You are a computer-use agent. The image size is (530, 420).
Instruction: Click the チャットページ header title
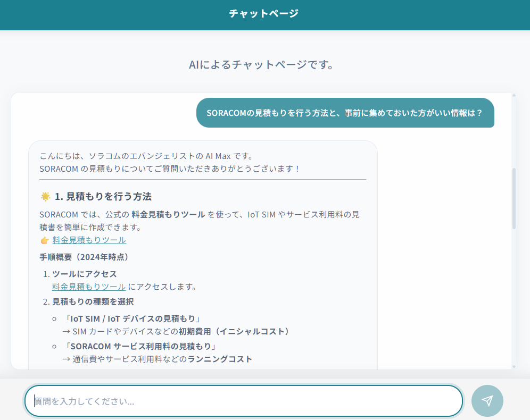point(264,14)
